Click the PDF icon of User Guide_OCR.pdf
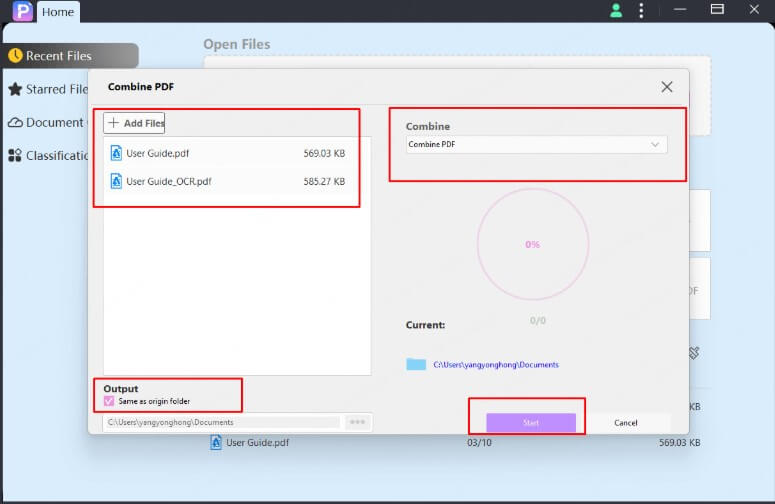Image resolution: width=775 pixels, height=504 pixels. coord(116,181)
